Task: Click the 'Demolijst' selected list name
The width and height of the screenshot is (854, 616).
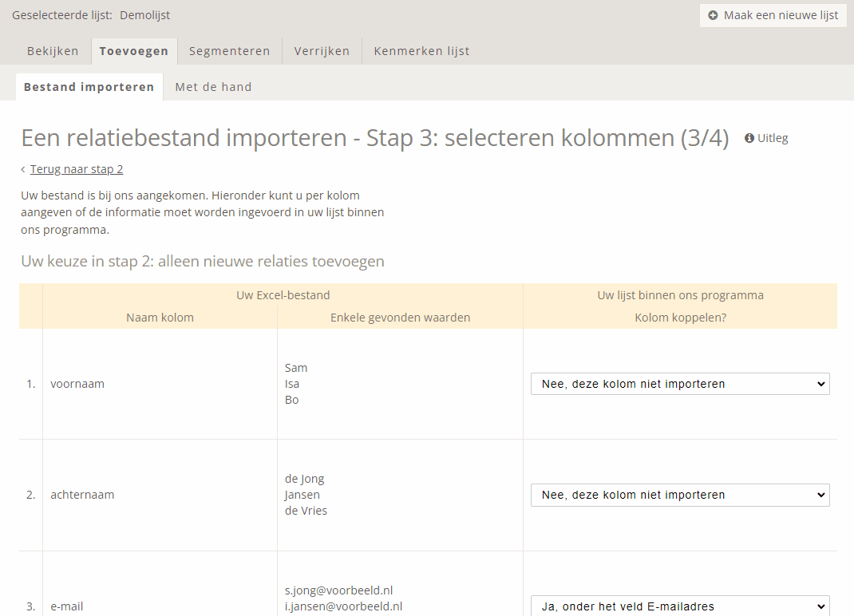Action: [x=145, y=15]
